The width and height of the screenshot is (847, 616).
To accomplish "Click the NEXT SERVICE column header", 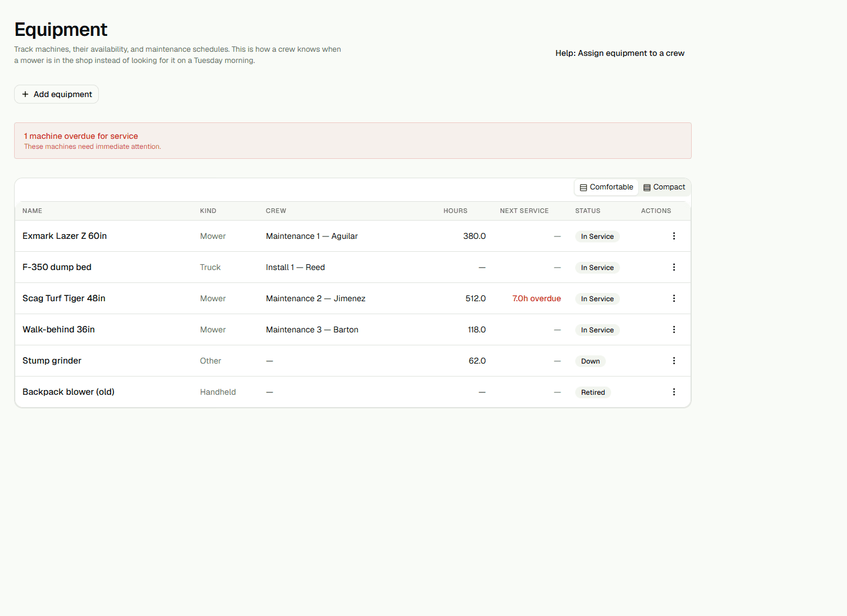I will (524, 211).
